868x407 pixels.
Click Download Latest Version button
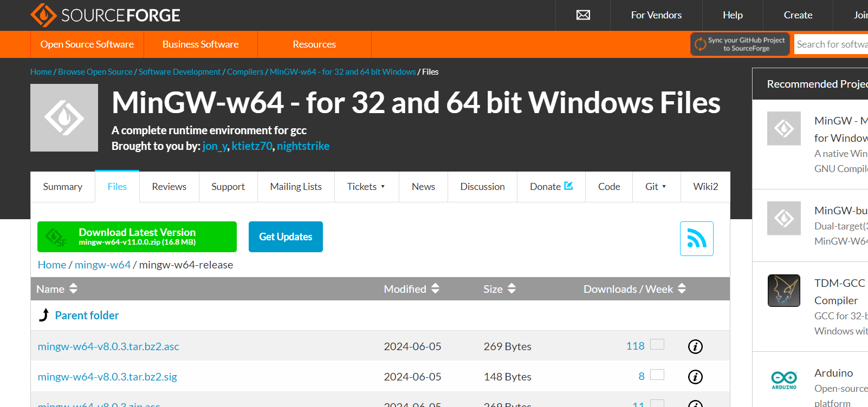click(x=137, y=237)
